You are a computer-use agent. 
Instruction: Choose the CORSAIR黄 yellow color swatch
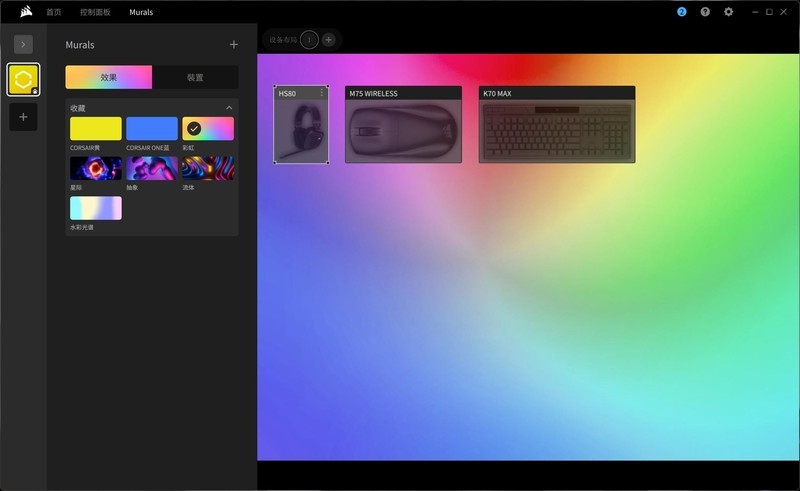[96, 128]
